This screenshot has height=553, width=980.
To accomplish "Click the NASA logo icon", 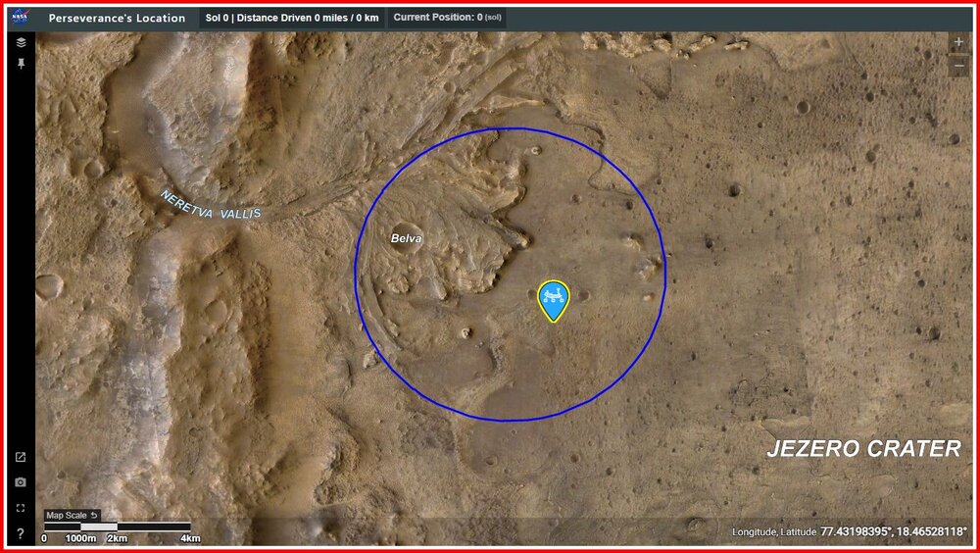I will pos(21,17).
